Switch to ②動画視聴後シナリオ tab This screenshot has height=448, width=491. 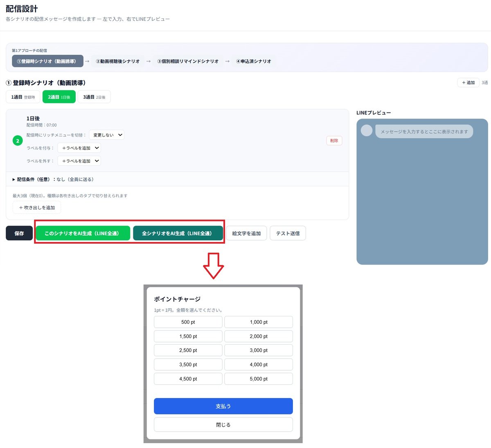(118, 61)
